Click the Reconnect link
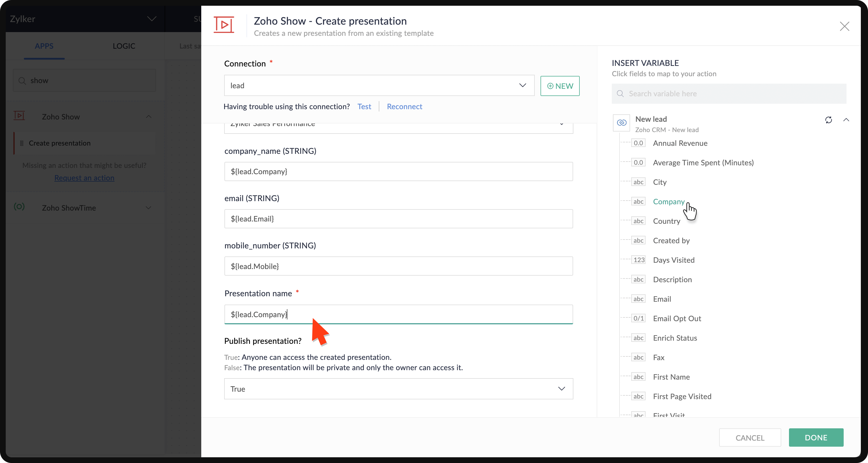The image size is (868, 463). [404, 107]
